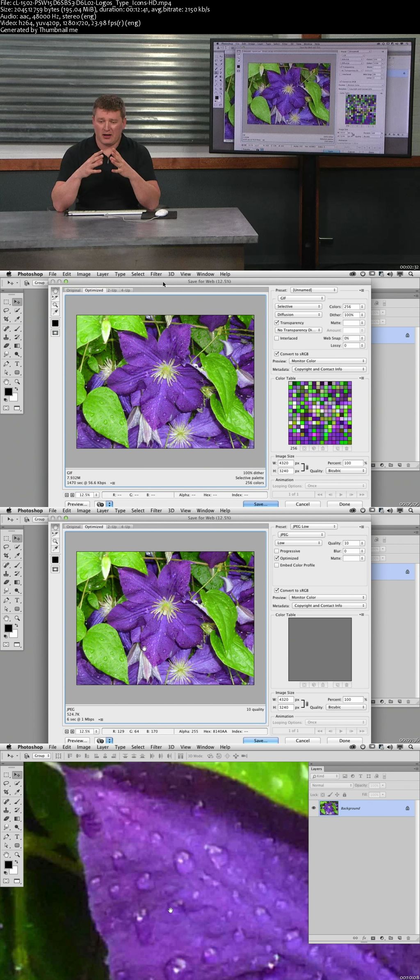The width and height of the screenshot is (420, 980).
Task: Open Window menu in Layers-panel frame menu bar
Action: [x=205, y=747]
